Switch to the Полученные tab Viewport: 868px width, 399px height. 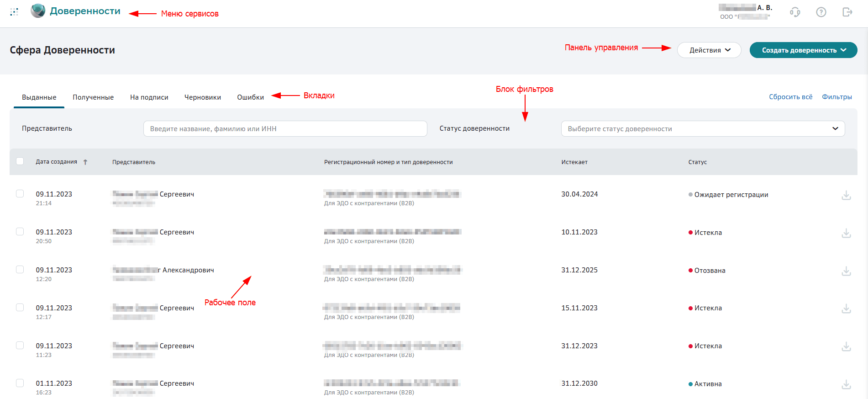click(x=93, y=97)
